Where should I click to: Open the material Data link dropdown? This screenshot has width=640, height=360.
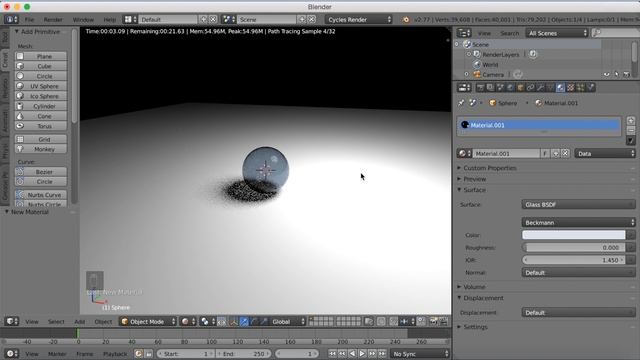(x=605, y=153)
